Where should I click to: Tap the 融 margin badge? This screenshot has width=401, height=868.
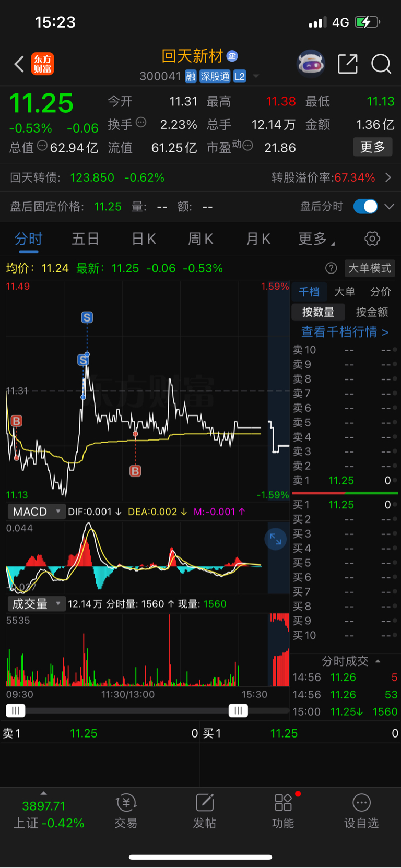(191, 77)
